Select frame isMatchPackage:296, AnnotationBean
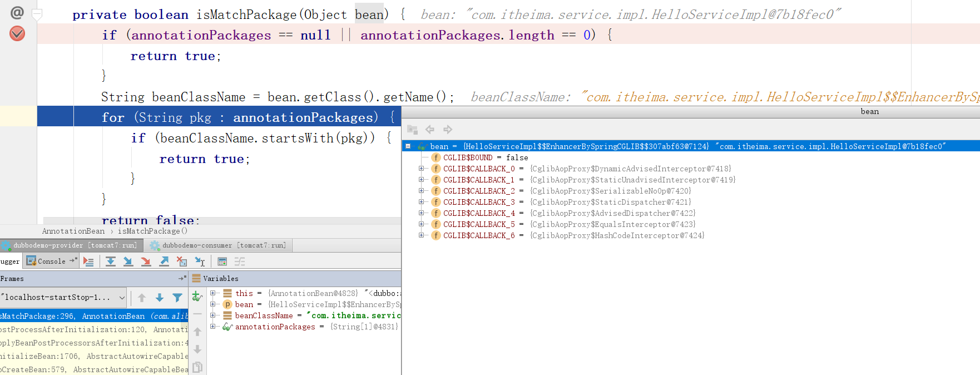The width and height of the screenshot is (980, 375). (x=94, y=316)
